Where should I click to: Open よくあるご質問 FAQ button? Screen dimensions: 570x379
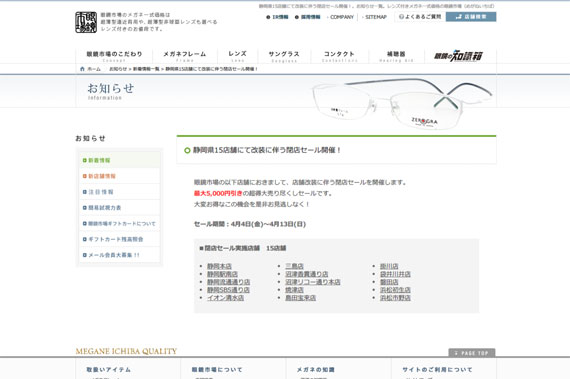point(420,17)
